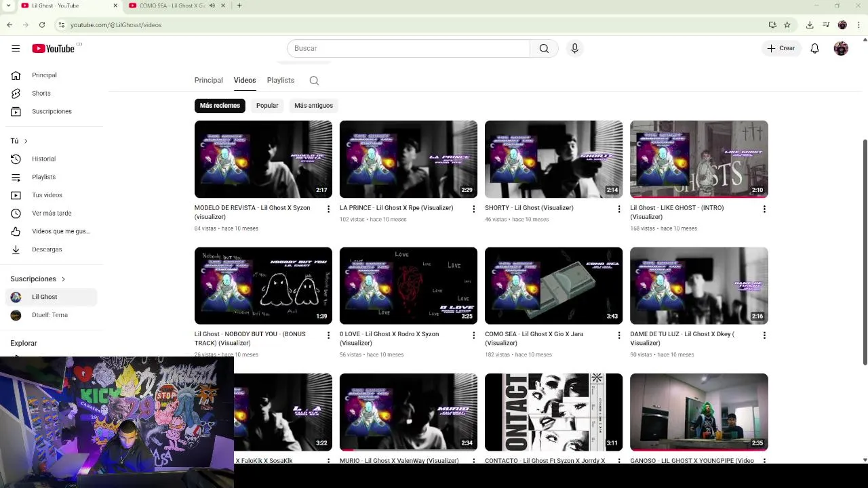Go back in browser history

9,25
